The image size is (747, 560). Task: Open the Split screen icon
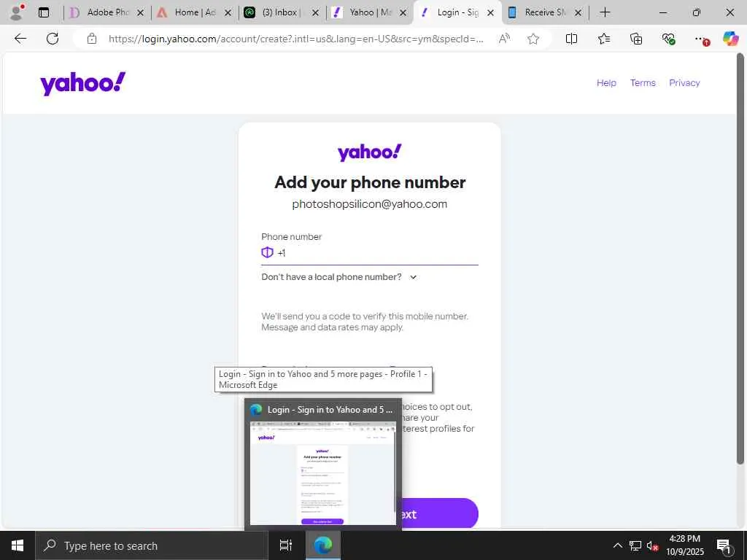click(571, 39)
